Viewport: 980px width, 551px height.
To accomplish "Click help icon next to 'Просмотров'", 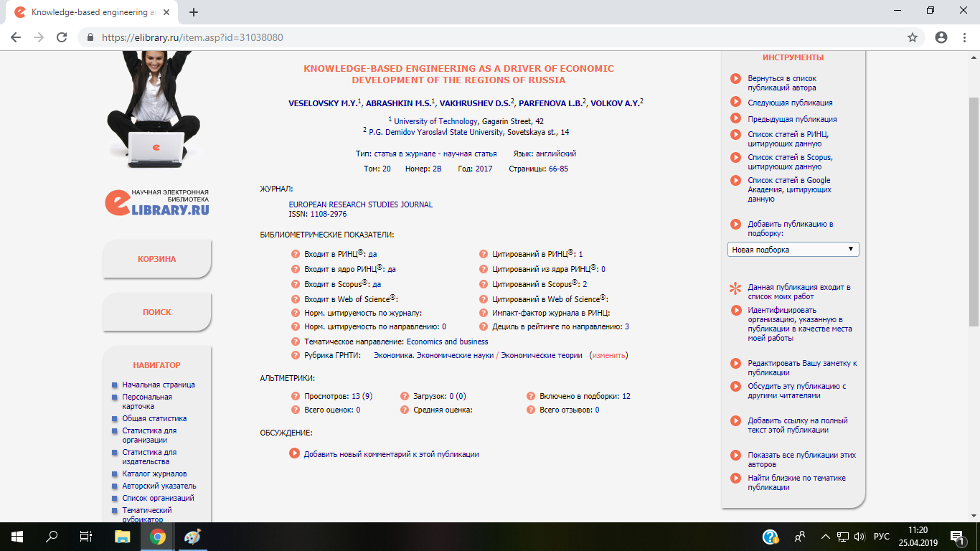I will [x=295, y=396].
